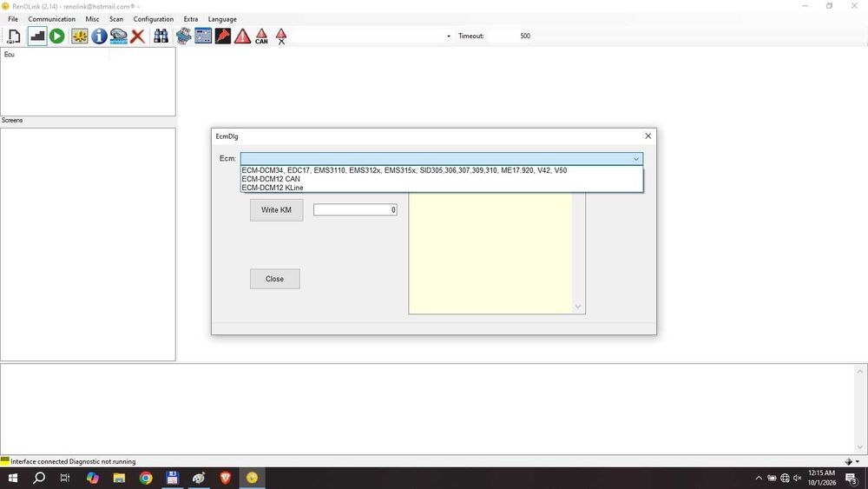Close the EcmDlg dialog with X
This screenshot has width=868, height=489.
648,136
